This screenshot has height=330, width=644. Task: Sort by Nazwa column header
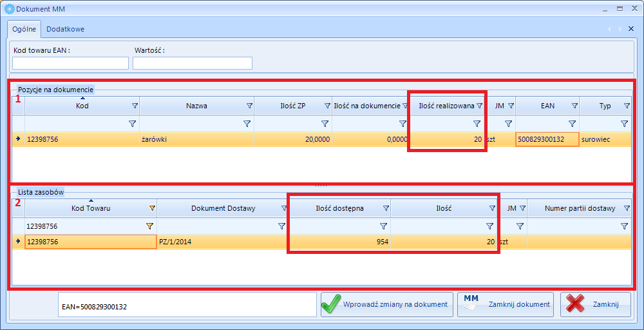[196, 106]
